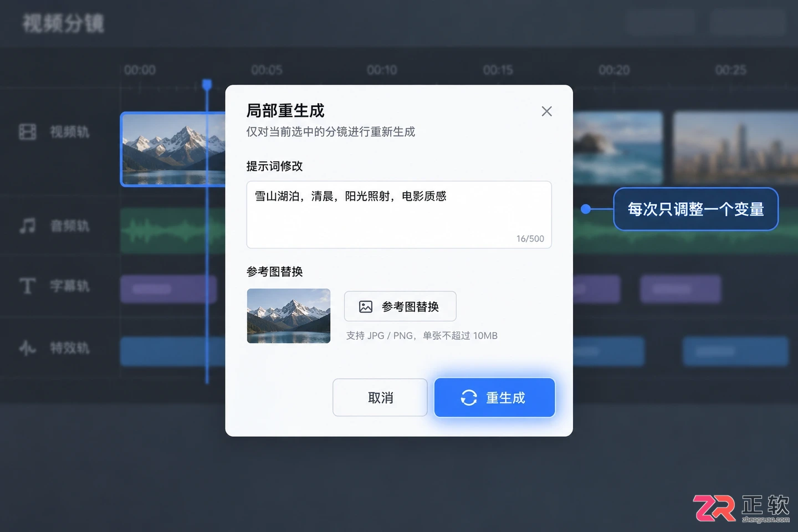Focus the 提示词修改 text field

399,214
